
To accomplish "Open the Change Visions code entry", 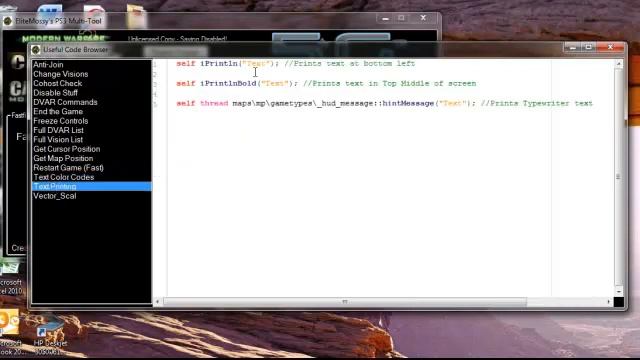I will [60, 74].
